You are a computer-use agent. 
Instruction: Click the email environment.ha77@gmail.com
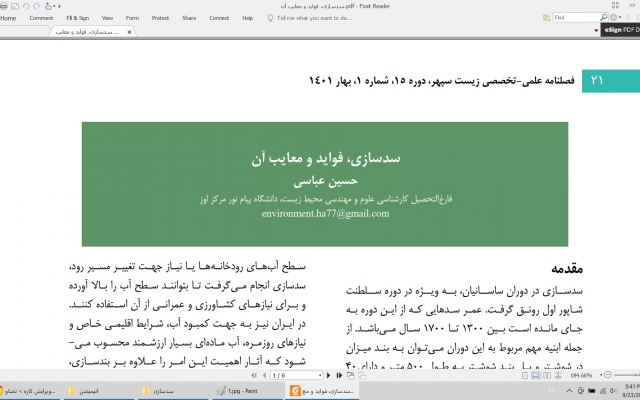tap(325, 213)
